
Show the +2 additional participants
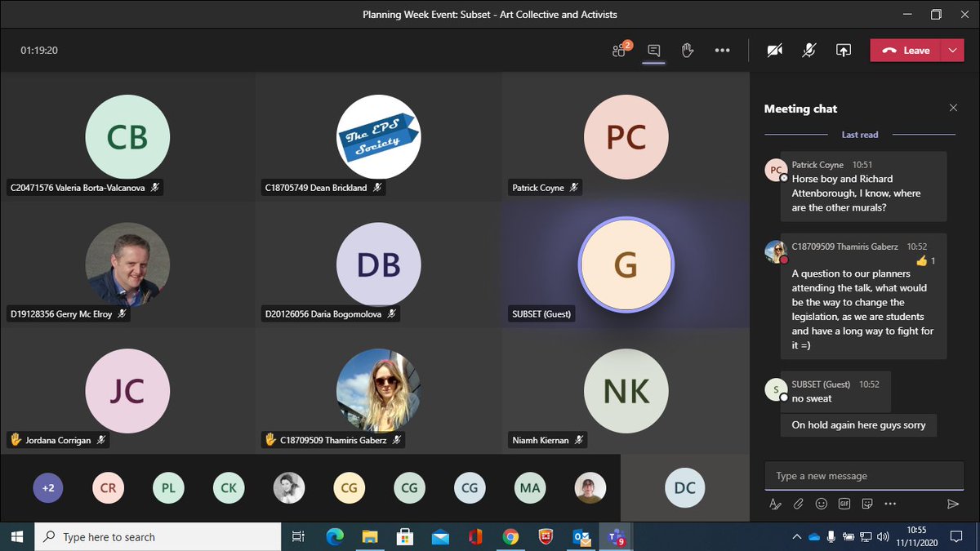pyautogui.click(x=48, y=488)
